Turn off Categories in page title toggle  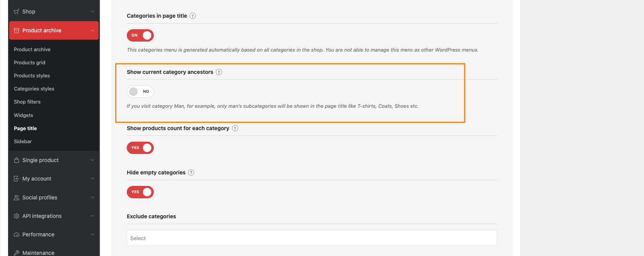[x=140, y=35]
